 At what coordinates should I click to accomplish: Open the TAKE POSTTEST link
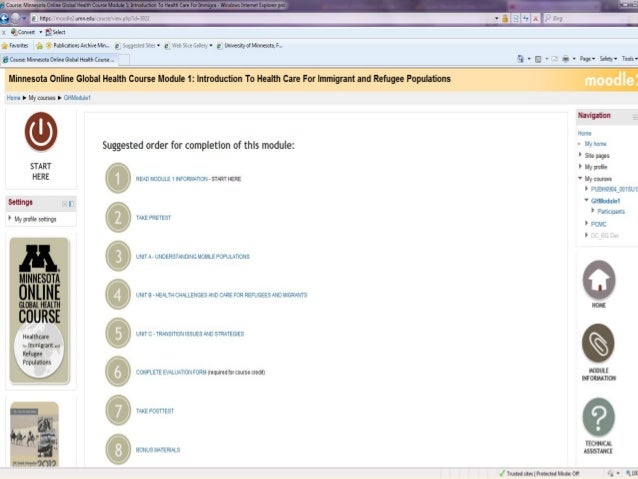click(155, 411)
